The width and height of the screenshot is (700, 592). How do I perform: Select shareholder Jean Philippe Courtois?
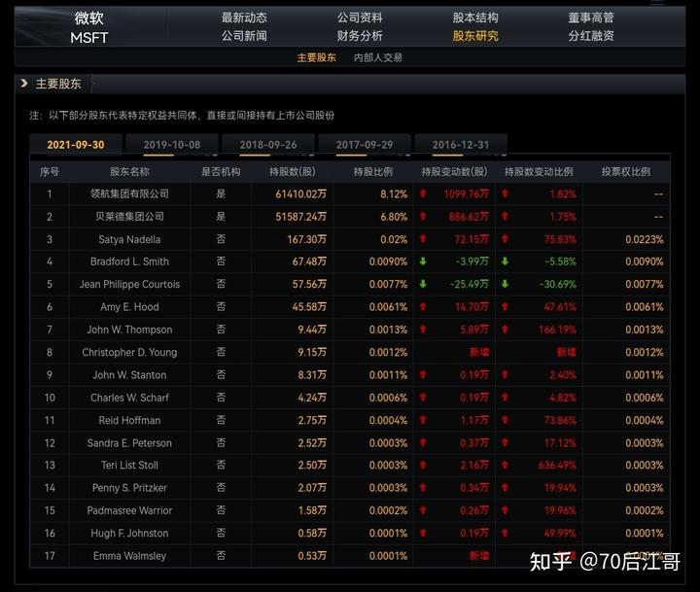[129, 284]
